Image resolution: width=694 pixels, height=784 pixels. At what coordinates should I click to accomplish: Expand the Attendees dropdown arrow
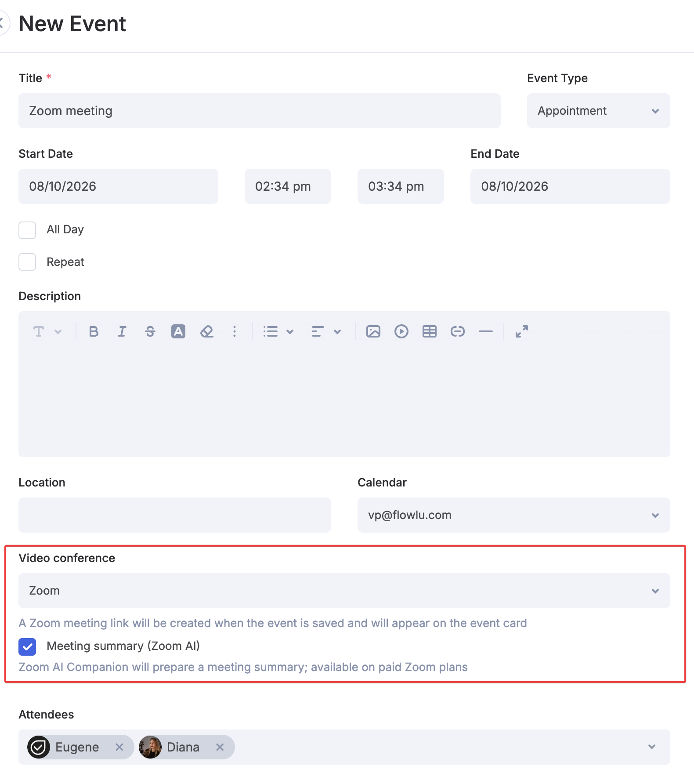click(652, 747)
